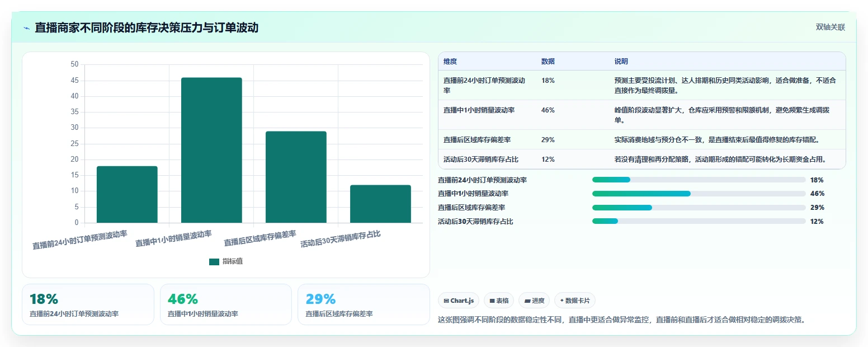Click the lightning icon beside the title
Image resolution: width=868 pixels, height=347 pixels.
26,27
